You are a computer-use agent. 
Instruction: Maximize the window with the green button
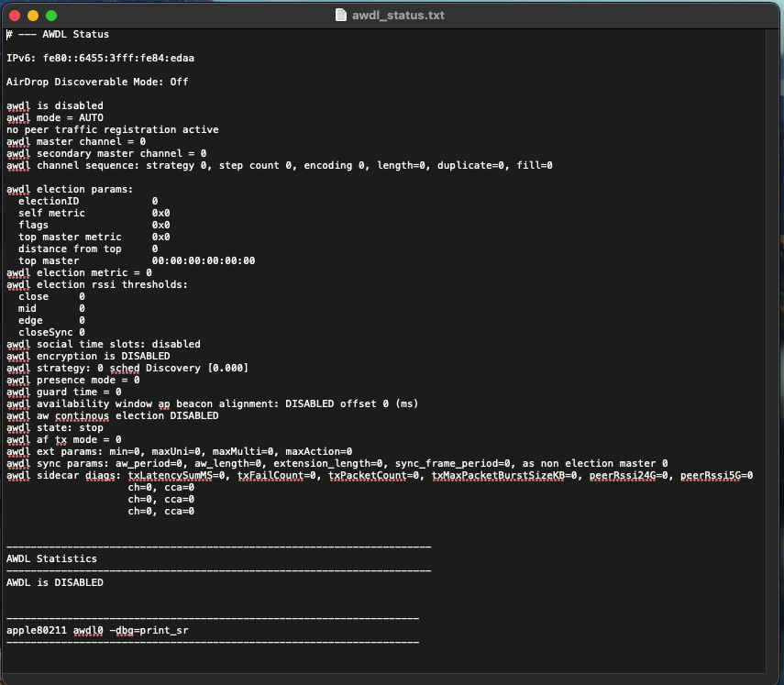click(x=51, y=16)
